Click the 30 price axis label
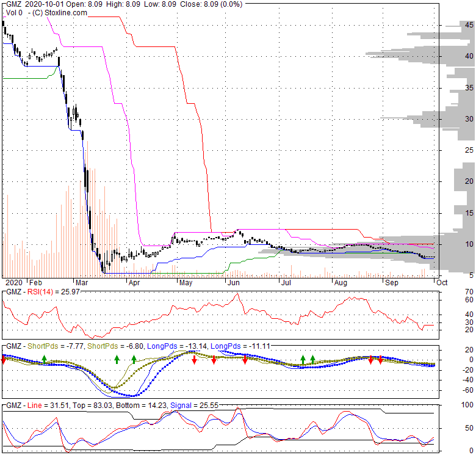476x455 pixels. (469, 119)
